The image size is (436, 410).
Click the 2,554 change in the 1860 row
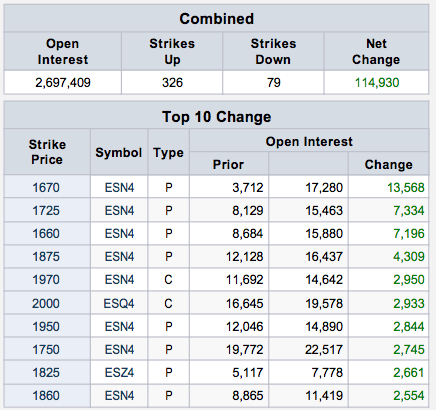pyautogui.click(x=409, y=395)
